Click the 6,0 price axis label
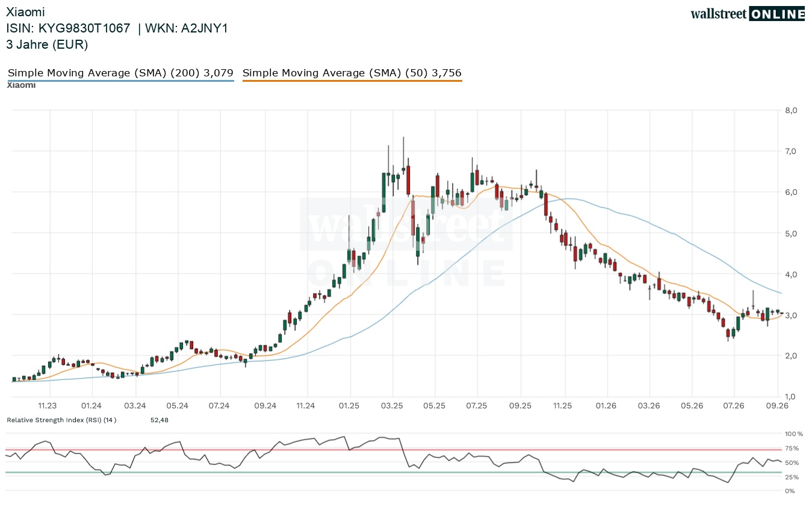812x507 pixels. [x=790, y=192]
